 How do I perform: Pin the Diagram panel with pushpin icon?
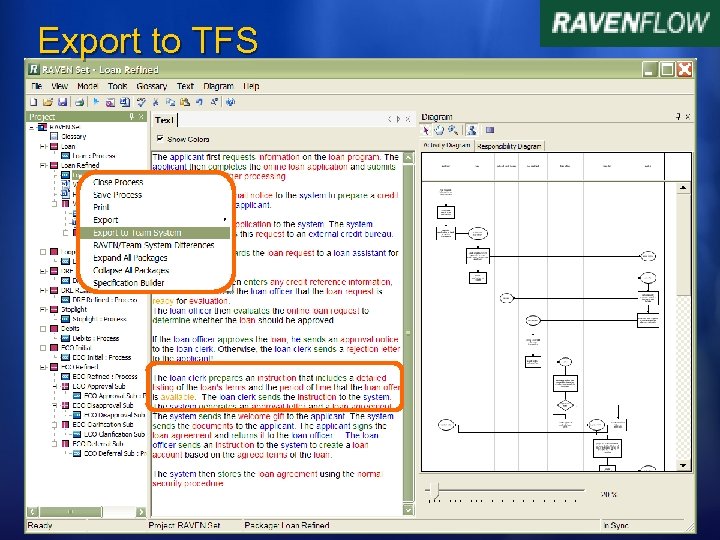678,117
